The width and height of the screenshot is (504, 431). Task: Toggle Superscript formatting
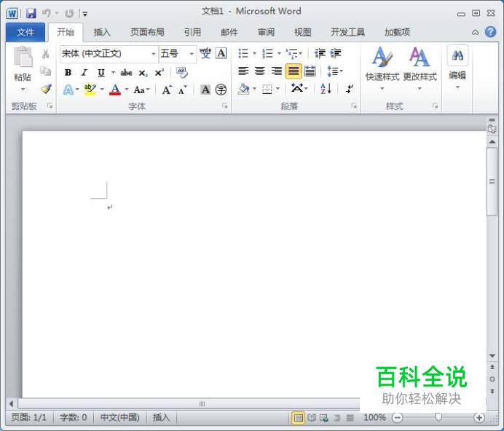(x=159, y=73)
